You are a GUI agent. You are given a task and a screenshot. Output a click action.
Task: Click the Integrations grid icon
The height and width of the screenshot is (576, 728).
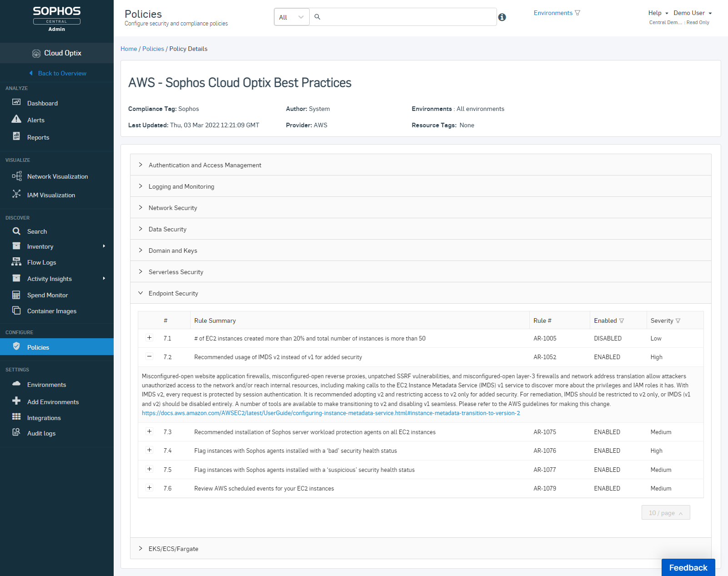[16, 417]
